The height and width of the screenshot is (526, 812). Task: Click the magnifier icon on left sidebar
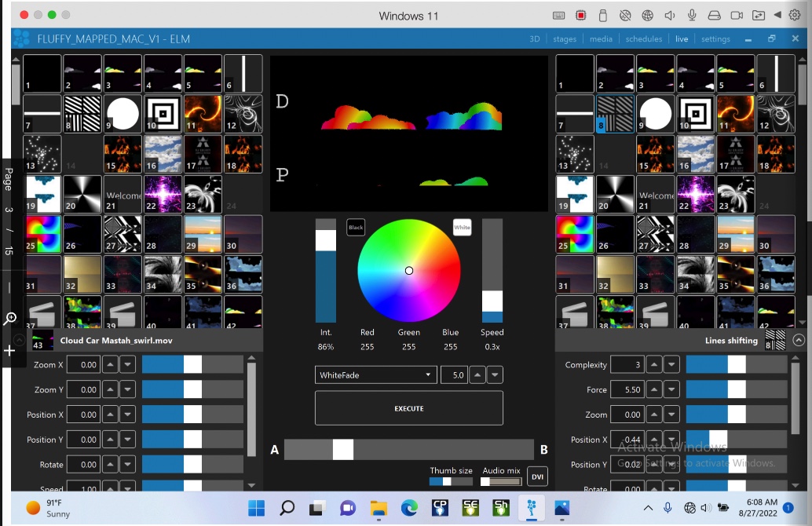pos(10,319)
